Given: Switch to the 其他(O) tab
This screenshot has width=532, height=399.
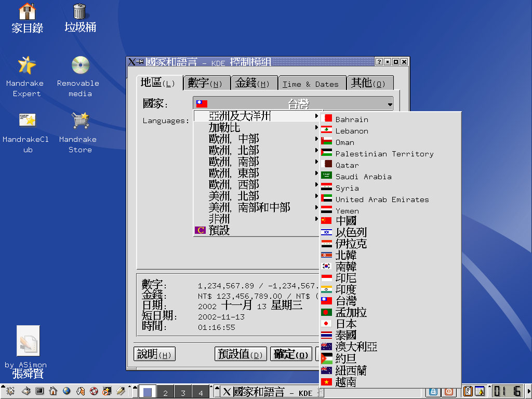Looking at the screenshot, I should [x=370, y=83].
